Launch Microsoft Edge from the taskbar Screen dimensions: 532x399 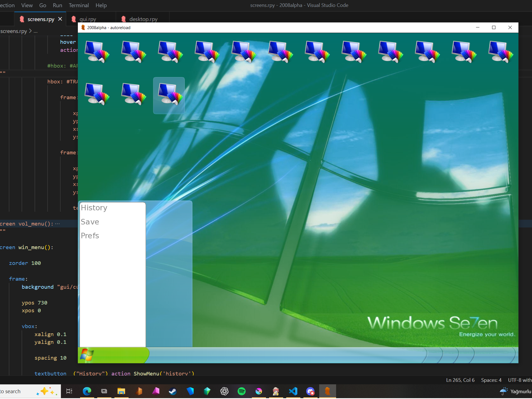pos(87,391)
